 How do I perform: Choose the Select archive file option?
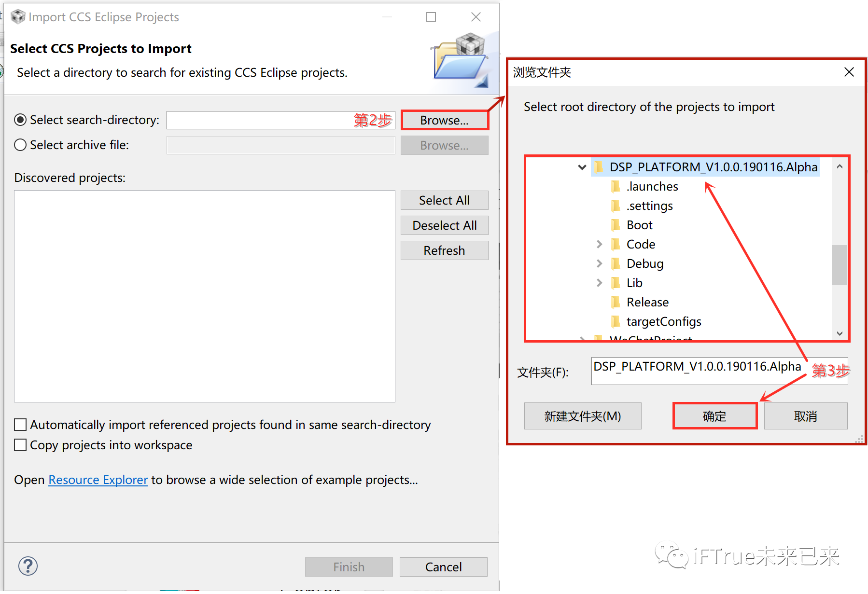click(x=20, y=145)
